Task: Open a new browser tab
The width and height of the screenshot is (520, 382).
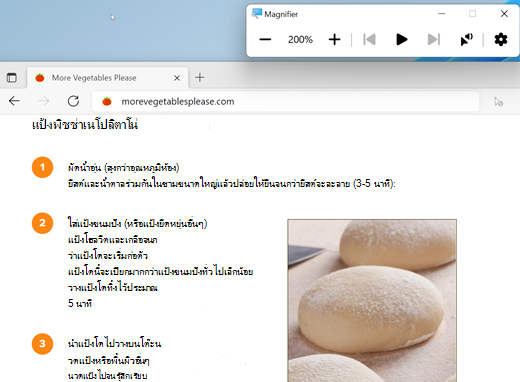Action: 200,78
